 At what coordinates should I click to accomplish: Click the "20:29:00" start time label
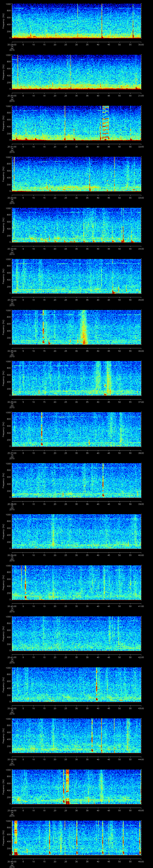(12, 44)
